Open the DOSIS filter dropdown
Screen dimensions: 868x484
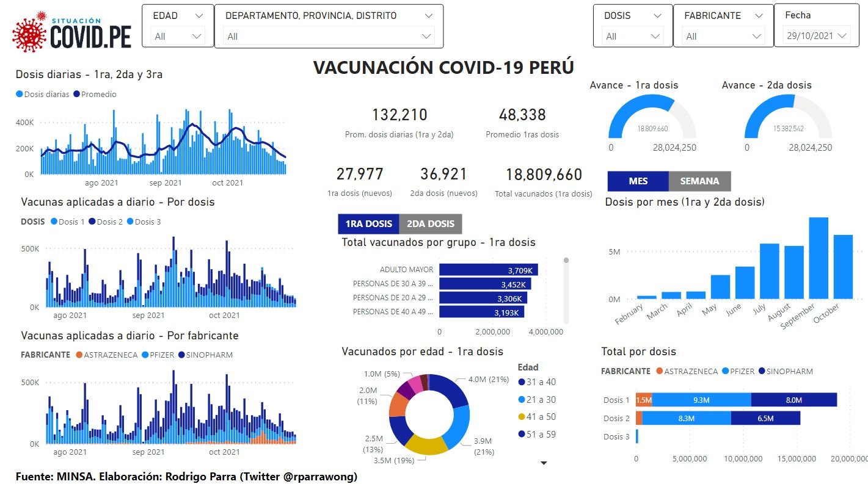tap(632, 37)
